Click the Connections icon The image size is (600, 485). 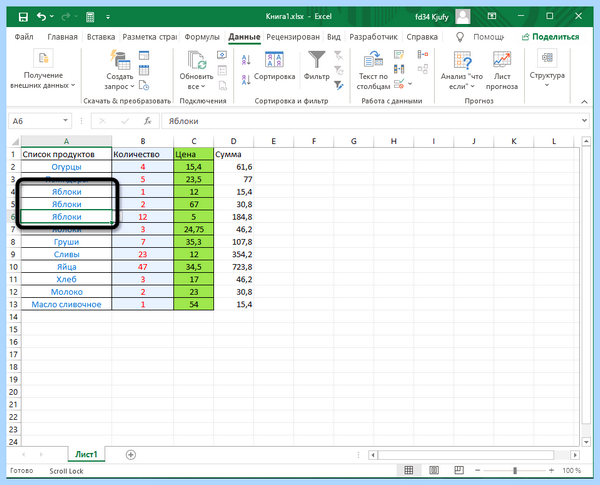(222, 56)
